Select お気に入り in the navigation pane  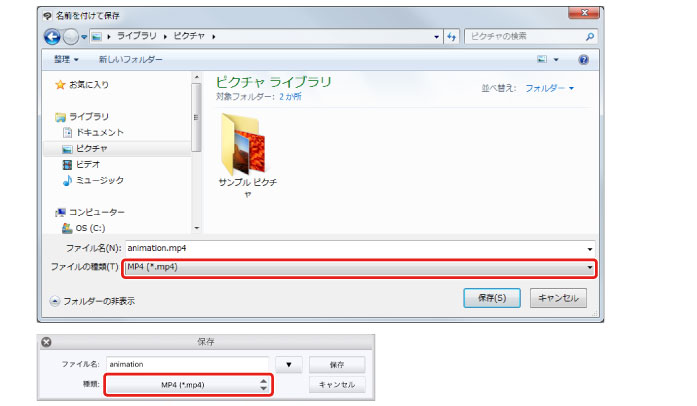pyautogui.click(x=89, y=84)
